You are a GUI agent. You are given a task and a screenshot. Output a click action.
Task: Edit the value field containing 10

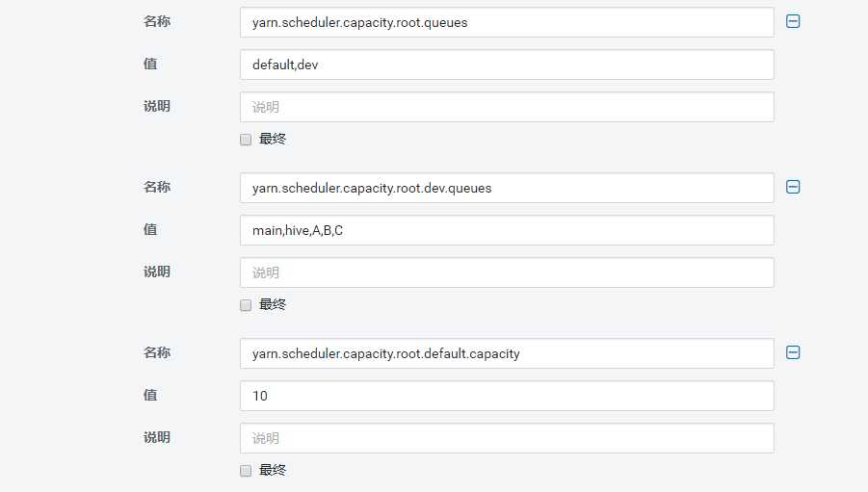pos(507,396)
